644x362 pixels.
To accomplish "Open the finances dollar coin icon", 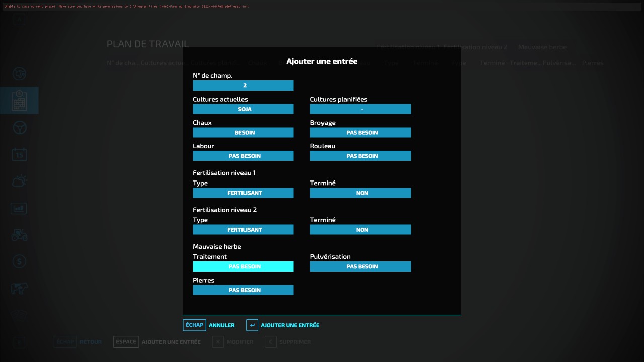I will pyautogui.click(x=19, y=261).
